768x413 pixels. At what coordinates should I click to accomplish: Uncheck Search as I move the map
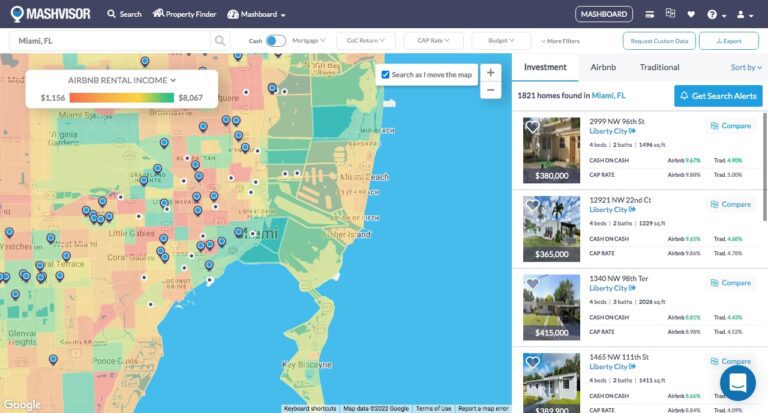pyautogui.click(x=386, y=75)
